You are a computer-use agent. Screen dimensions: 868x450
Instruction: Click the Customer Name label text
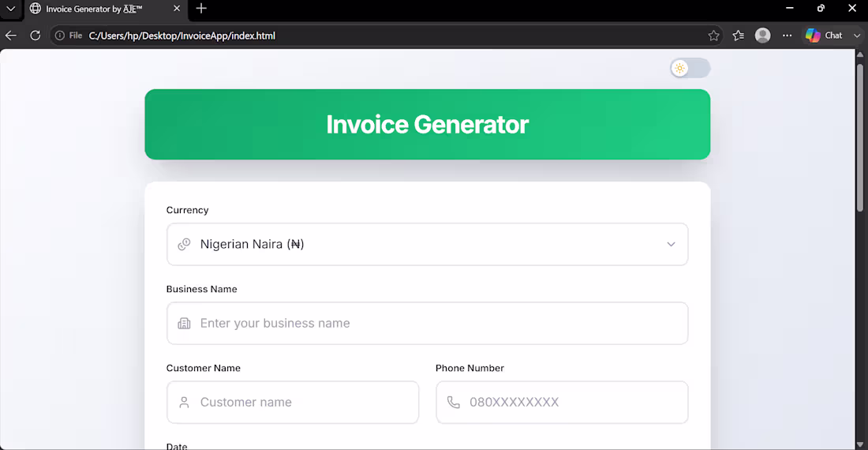pyautogui.click(x=203, y=368)
